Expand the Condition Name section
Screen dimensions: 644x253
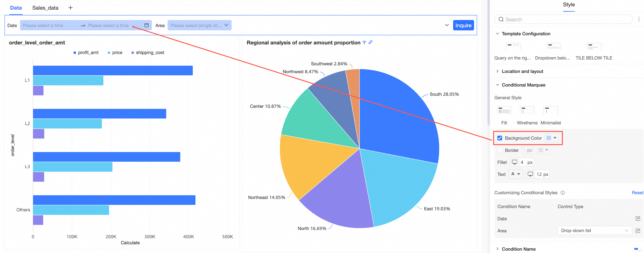point(497,249)
